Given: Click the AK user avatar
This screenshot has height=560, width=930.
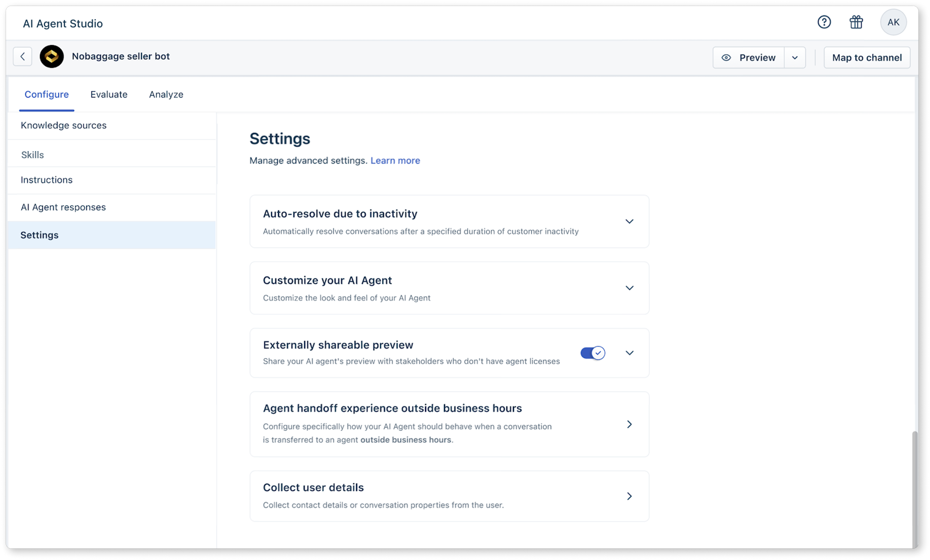Looking at the screenshot, I should tap(893, 22).
